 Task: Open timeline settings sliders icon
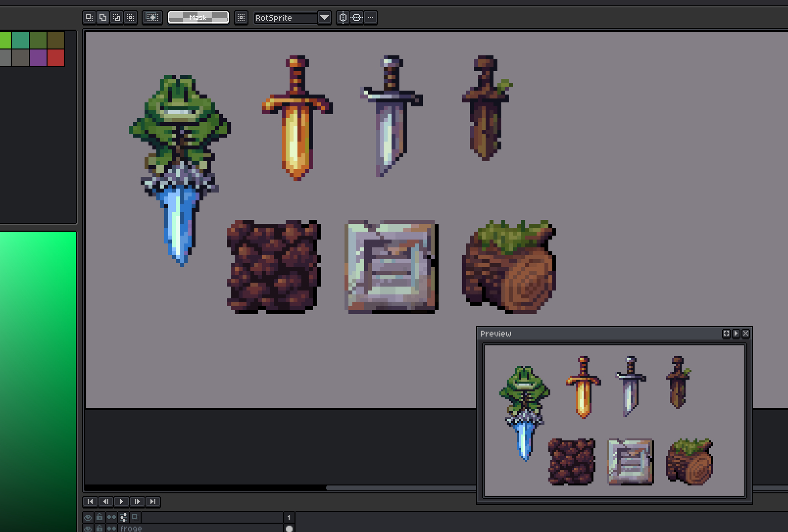tap(123, 517)
